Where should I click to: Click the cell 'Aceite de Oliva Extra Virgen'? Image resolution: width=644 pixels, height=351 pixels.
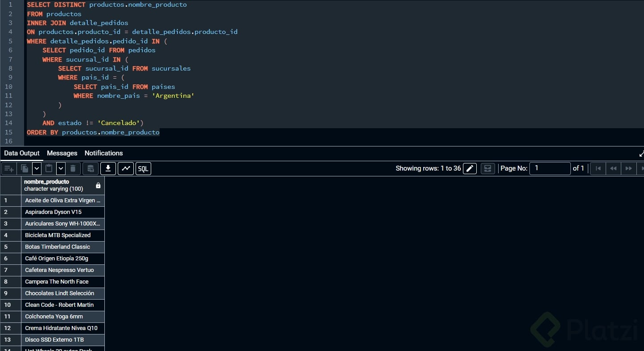(63, 201)
